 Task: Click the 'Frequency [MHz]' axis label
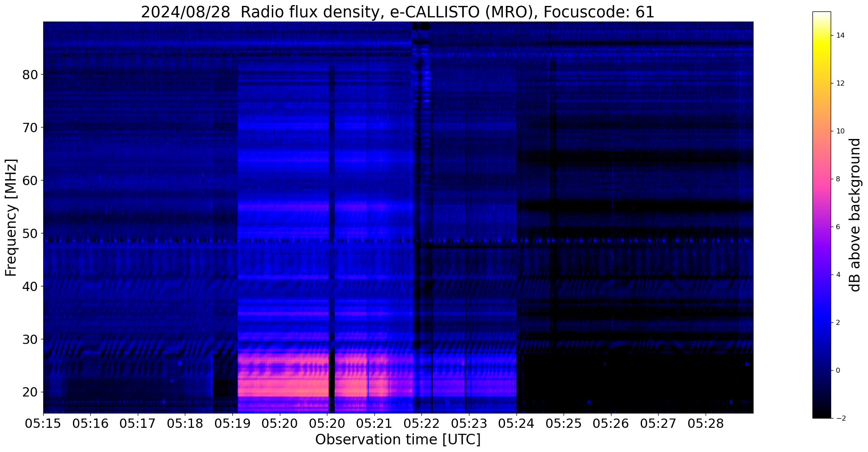(11, 218)
